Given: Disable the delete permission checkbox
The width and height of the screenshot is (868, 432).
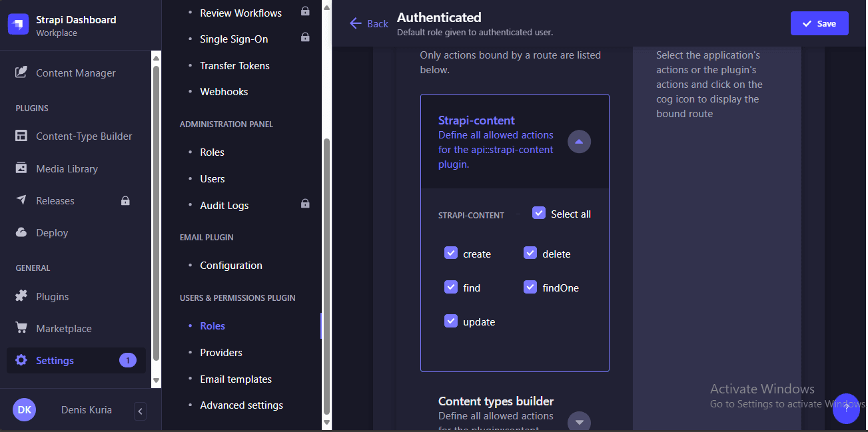Looking at the screenshot, I should [530, 253].
